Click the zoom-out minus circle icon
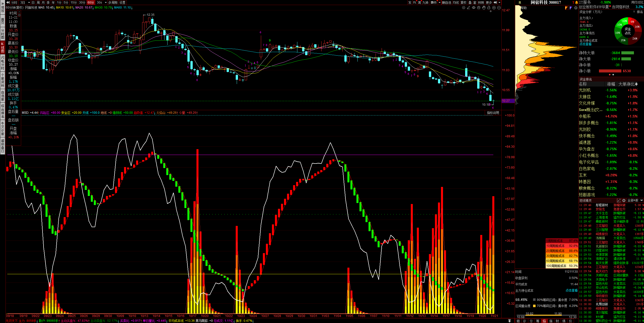The height and width of the screenshot is (323, 644). pos(499,8)
